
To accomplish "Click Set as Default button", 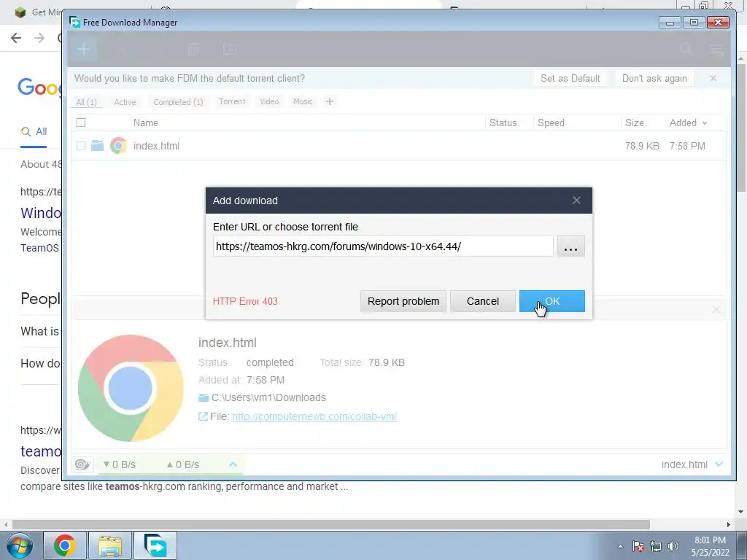I will [x=570, y=78].
